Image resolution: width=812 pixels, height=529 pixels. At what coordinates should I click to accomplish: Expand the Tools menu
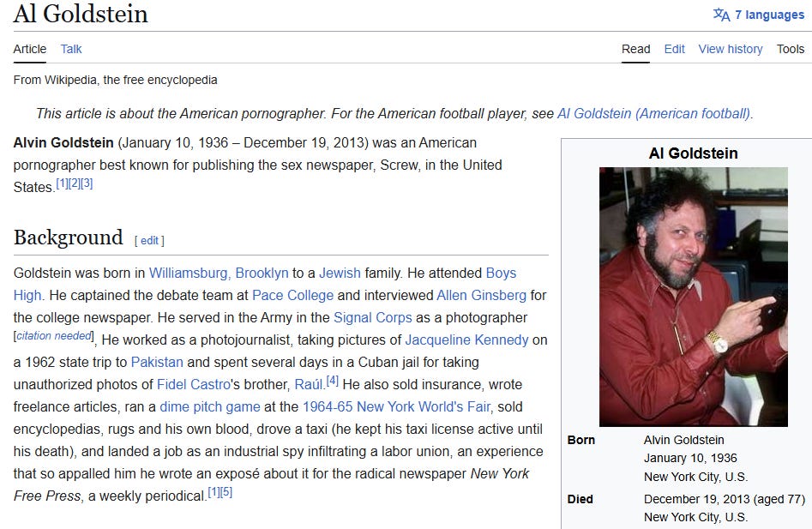click(x=791, y=49)
